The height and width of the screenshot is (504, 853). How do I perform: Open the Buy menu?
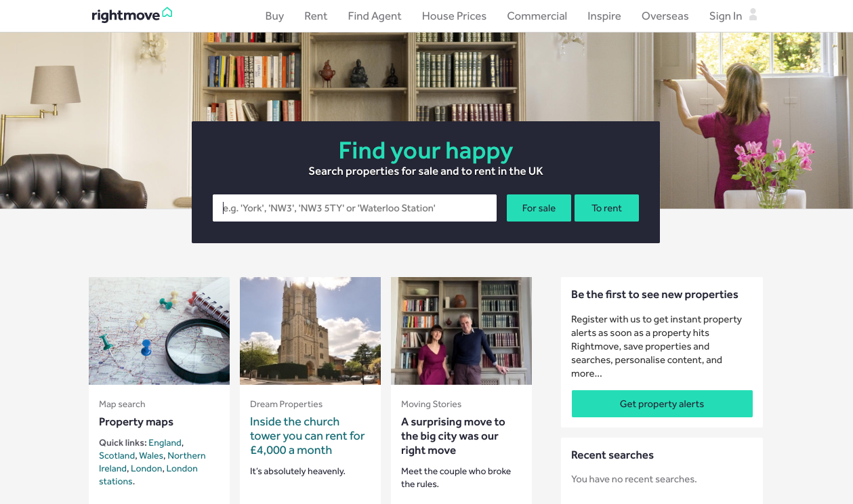coord(274,16)
